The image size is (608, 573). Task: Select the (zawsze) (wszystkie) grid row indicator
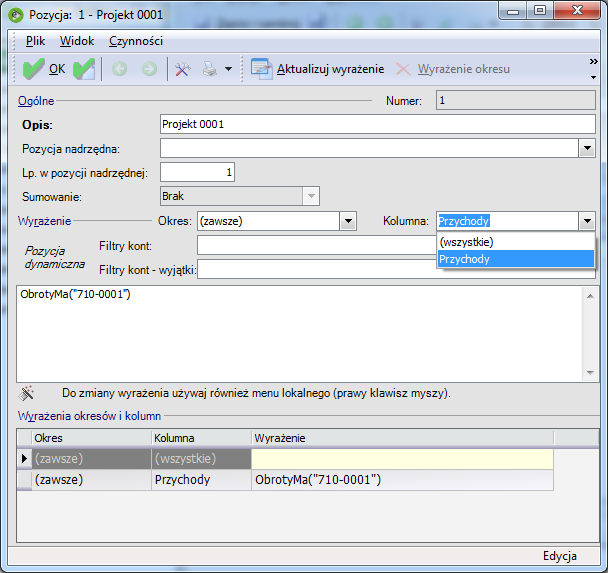(x=24, y=459)
